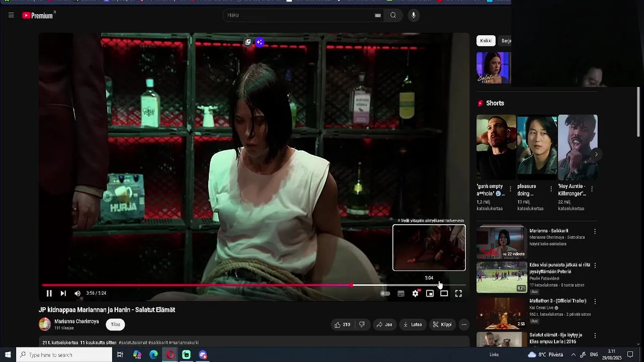Start voice search with microphone icon
The height and width of the screenshot is (362, 644).
point(414,15)
